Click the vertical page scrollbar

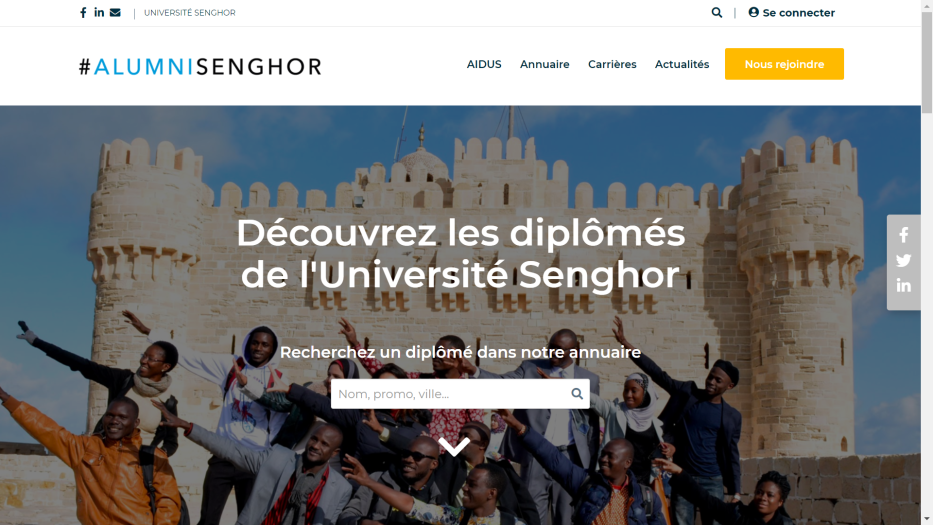(x=927, y=262)
